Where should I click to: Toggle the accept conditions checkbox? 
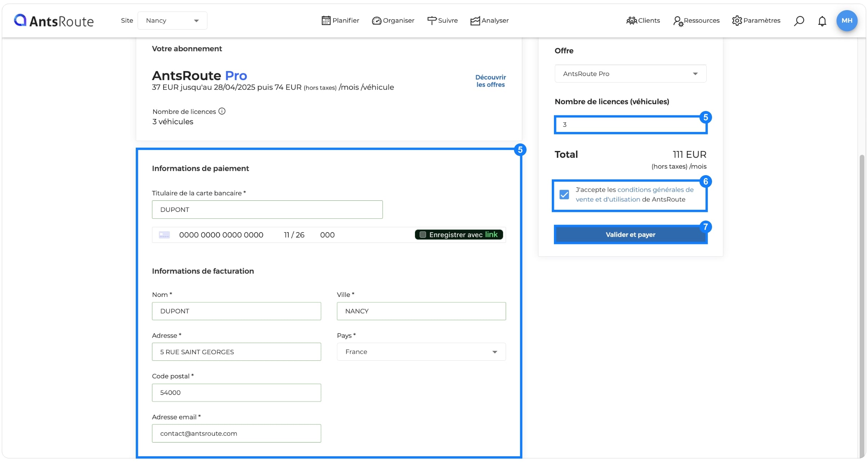point(564,195)
